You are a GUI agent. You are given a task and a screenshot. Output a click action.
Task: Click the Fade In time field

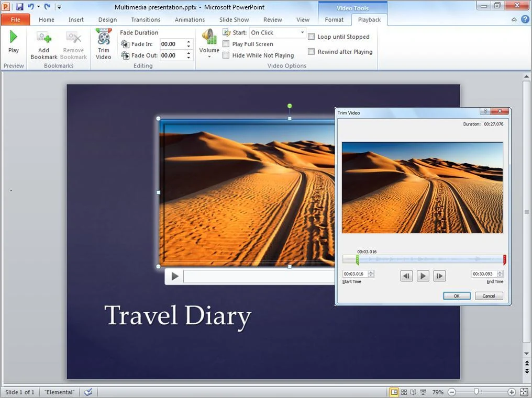pos(173,44)
